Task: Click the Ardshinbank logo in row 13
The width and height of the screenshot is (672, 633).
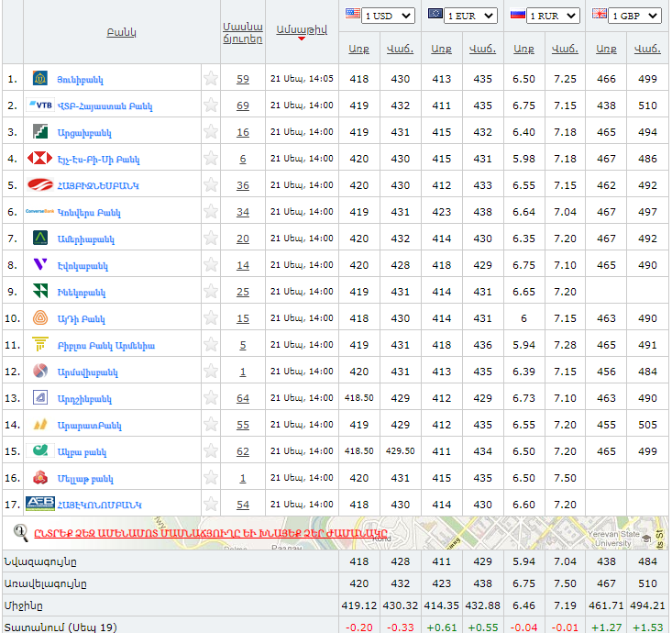Action: pos(40,397)
